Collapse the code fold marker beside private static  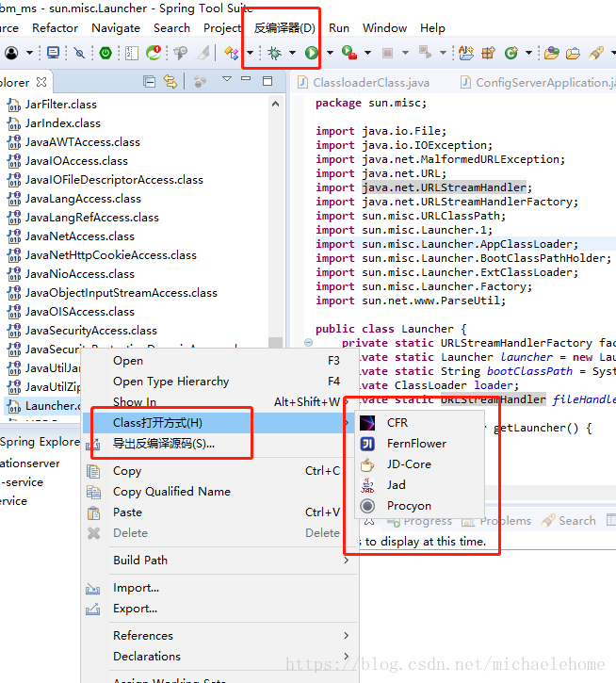point(308,342)
